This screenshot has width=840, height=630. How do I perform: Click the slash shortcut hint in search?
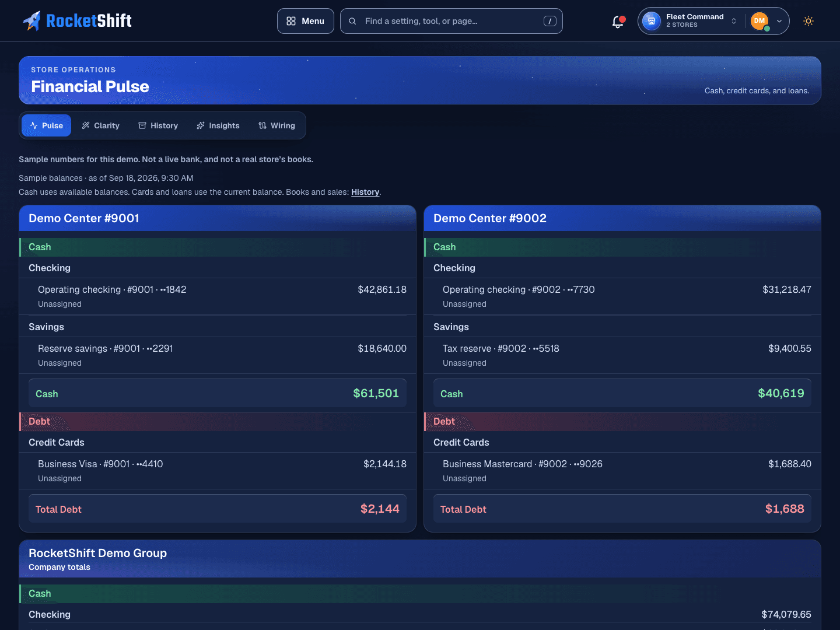click(550, 21)
